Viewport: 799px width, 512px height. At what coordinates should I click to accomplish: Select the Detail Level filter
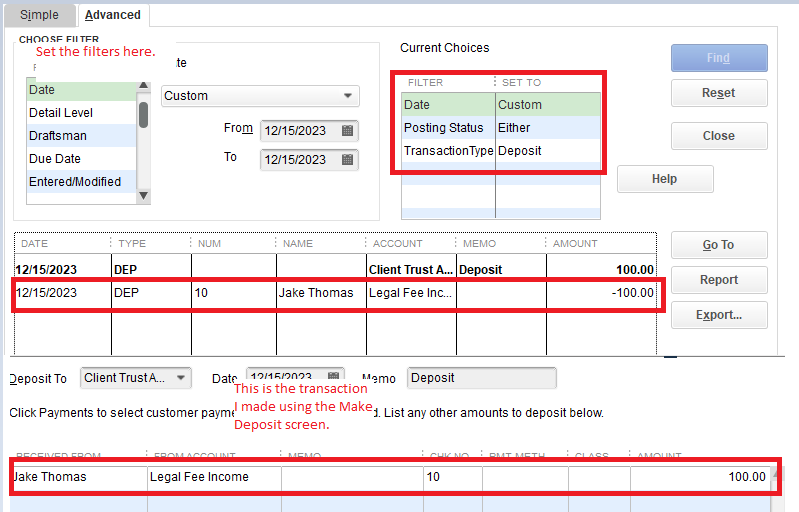[x=82, y=113]
